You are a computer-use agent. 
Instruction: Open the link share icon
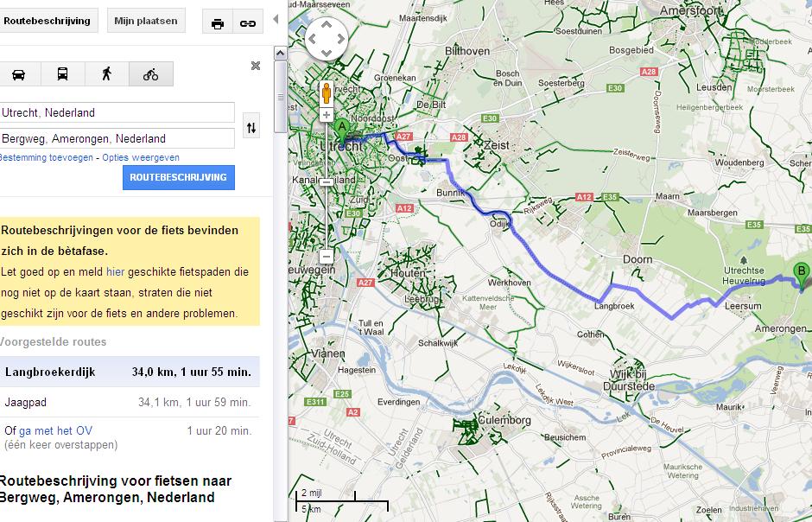[x=247, y=23]
